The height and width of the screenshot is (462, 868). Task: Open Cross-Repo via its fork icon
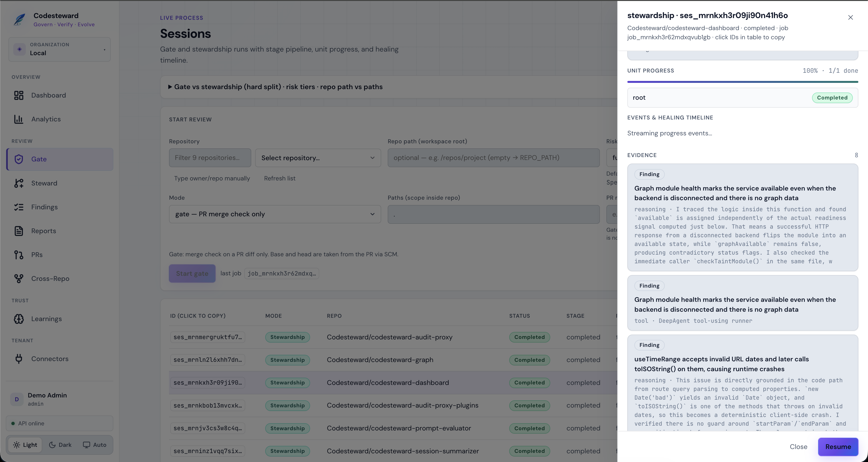pyautogui.click(x=19, y=278)
